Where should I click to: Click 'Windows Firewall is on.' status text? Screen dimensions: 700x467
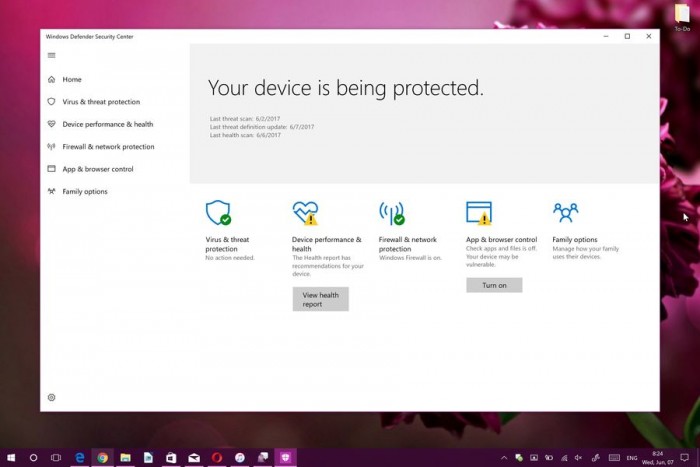[410, 258]
